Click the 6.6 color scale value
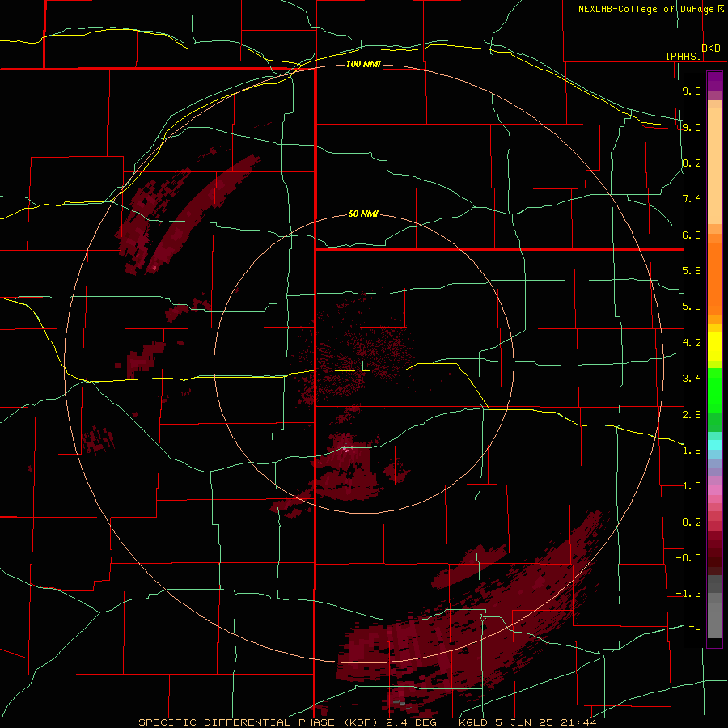Viewport: 728px width, 728px height. pyautogui.click(x=692, y=235)
